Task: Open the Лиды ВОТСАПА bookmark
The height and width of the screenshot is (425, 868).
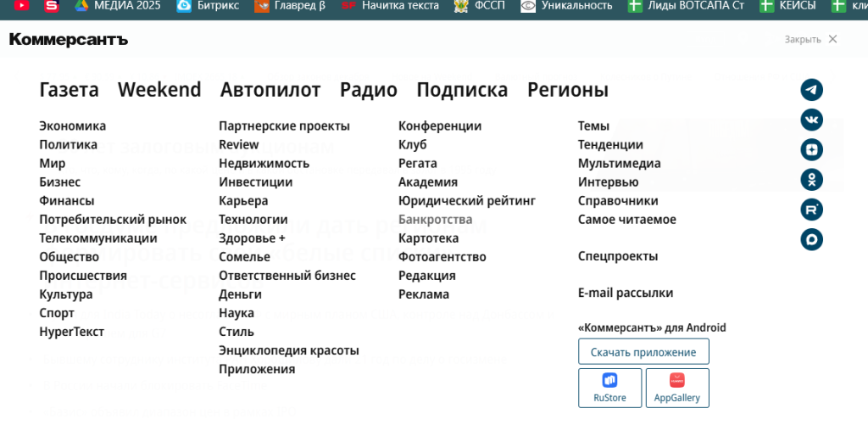Action: (686, 6)
